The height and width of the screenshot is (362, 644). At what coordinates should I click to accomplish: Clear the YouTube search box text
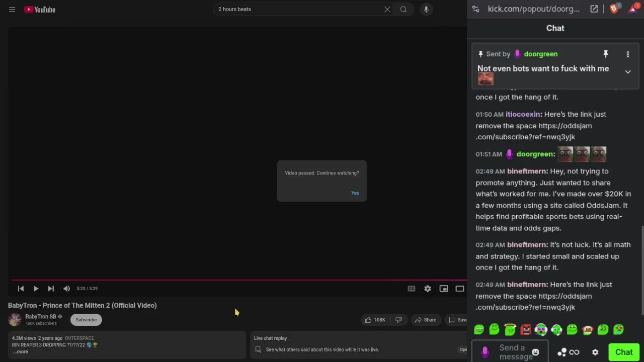[x=387, y=9]
